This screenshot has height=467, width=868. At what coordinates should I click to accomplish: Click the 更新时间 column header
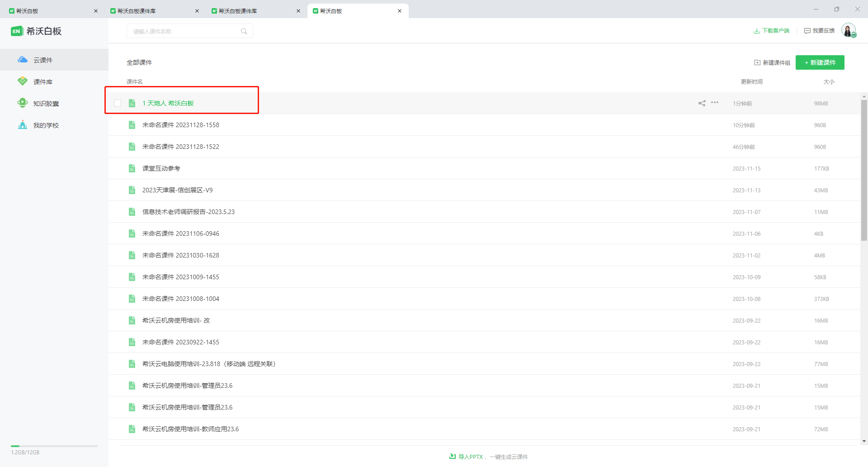(x=751, y=81)
